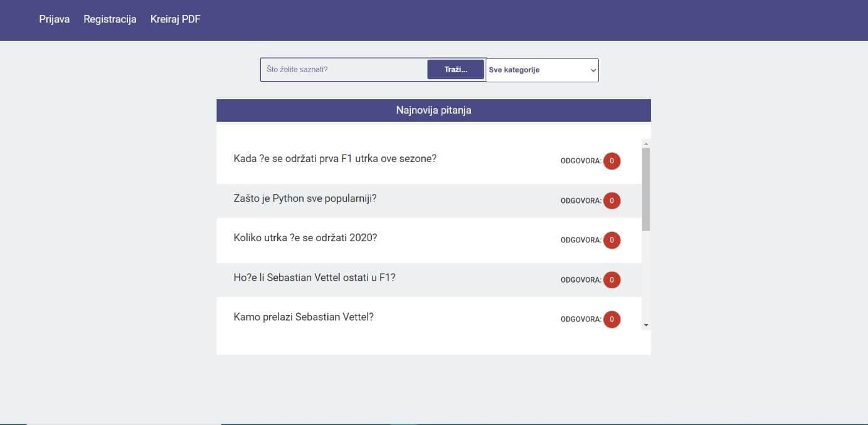
Task: Click the Traži... search button
Action: point(456,70)
